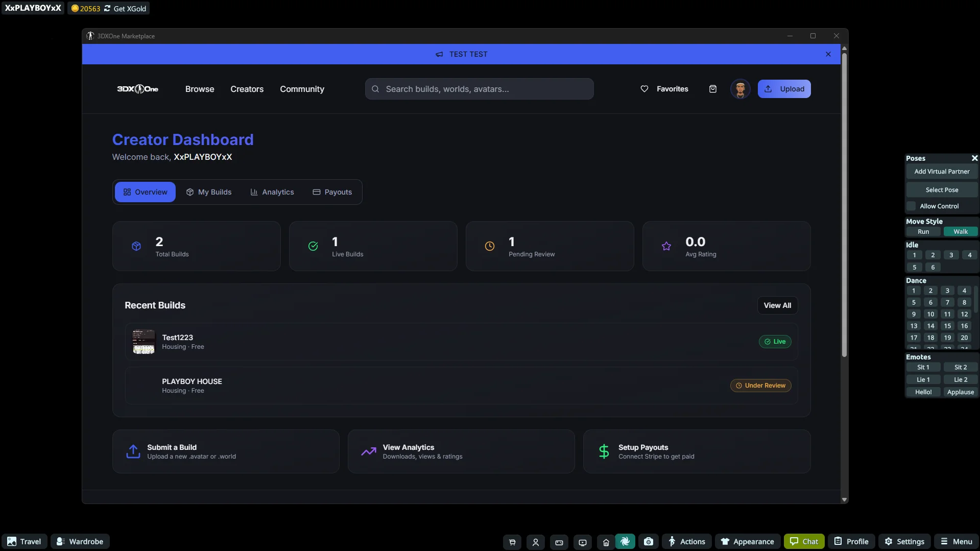The image size is (980, 551).
Task: Play the Applause emote
Action: [961, 392]
